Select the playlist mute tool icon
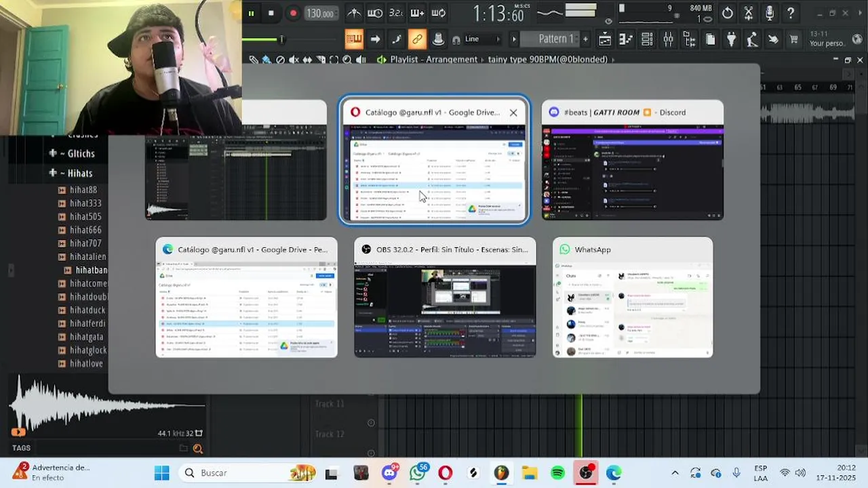This screenshot has height=488, width=868. click(x=294, y=60)
